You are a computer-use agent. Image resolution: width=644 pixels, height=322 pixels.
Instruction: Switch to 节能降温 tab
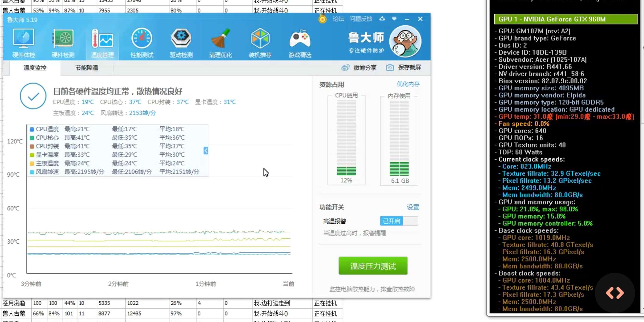point(87,68)
